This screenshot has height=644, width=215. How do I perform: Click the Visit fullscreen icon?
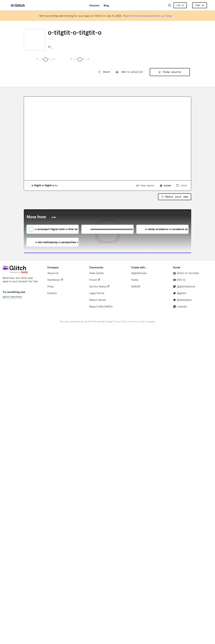tap(177, 186)
